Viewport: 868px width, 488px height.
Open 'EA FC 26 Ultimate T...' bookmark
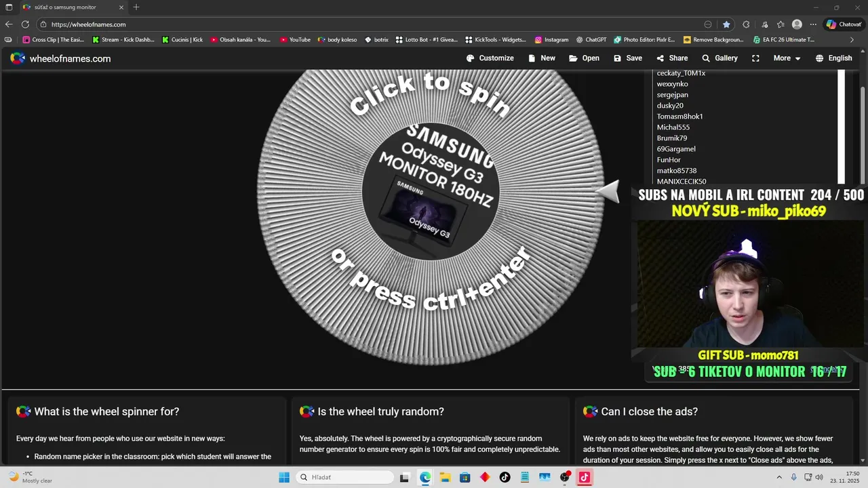pos(783,40)
